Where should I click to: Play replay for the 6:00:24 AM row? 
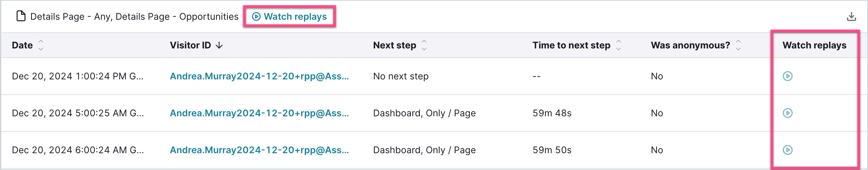[x=787, y=150]
